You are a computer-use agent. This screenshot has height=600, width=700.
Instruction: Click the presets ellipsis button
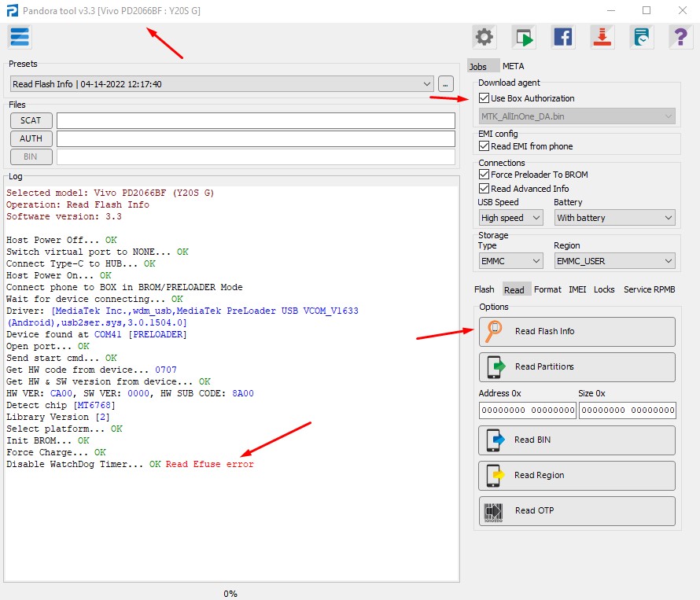pyautogui.click(x=445, y=84)
